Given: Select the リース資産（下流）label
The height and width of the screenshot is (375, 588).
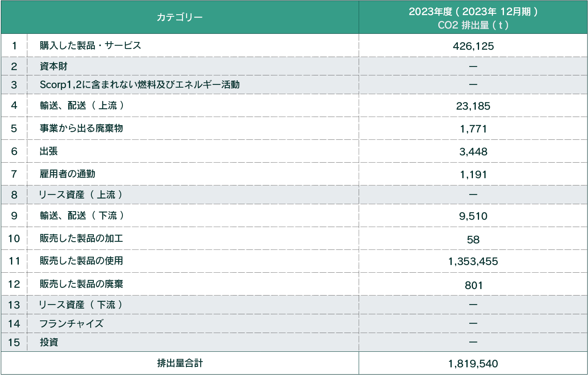Looking at the screenshot, I should (81, 305).
